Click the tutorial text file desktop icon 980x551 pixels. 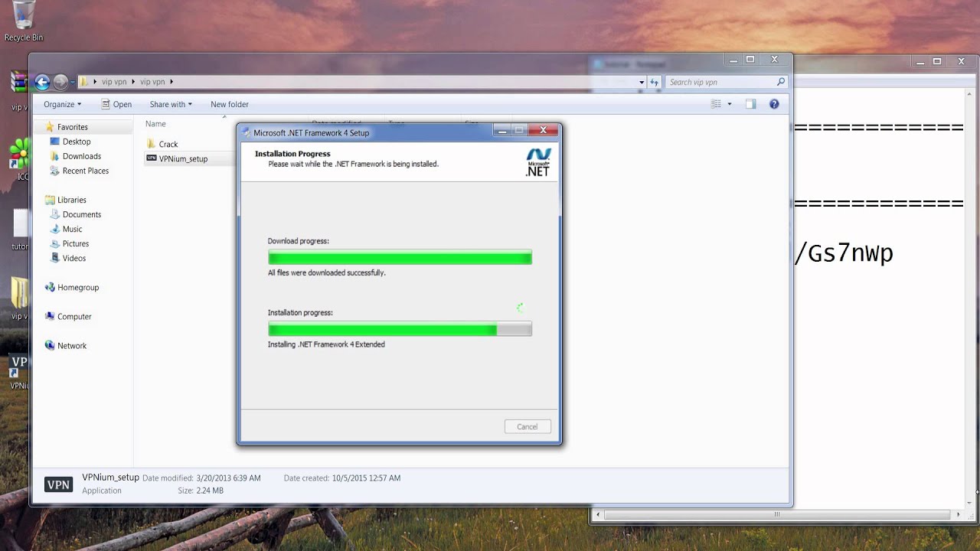[x=20, y=223]
